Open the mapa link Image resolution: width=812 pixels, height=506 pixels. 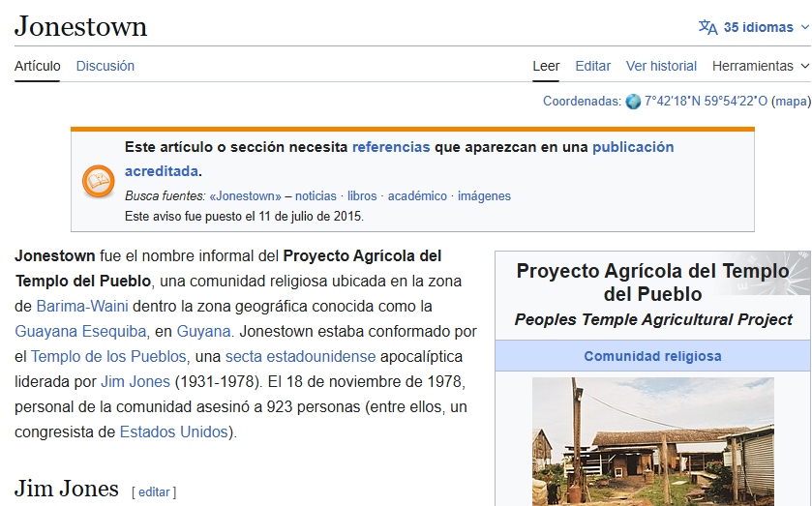tap(791, 101)
